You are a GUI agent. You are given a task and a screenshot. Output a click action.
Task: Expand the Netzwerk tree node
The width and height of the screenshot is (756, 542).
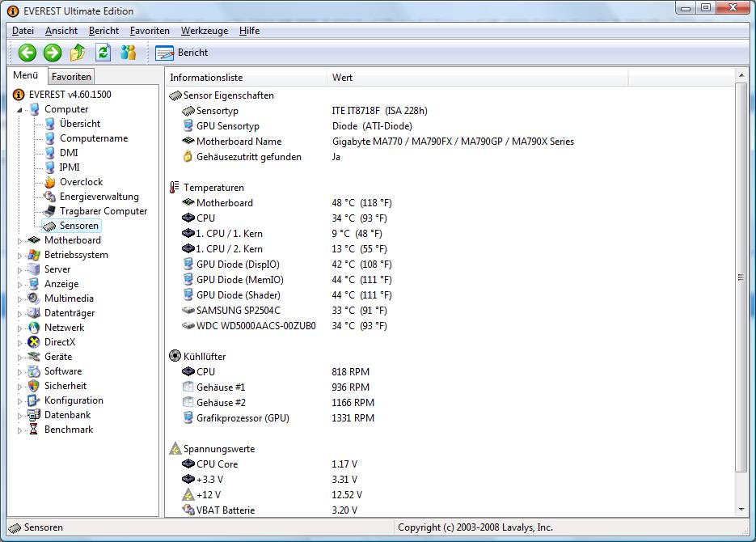(19, 328)
